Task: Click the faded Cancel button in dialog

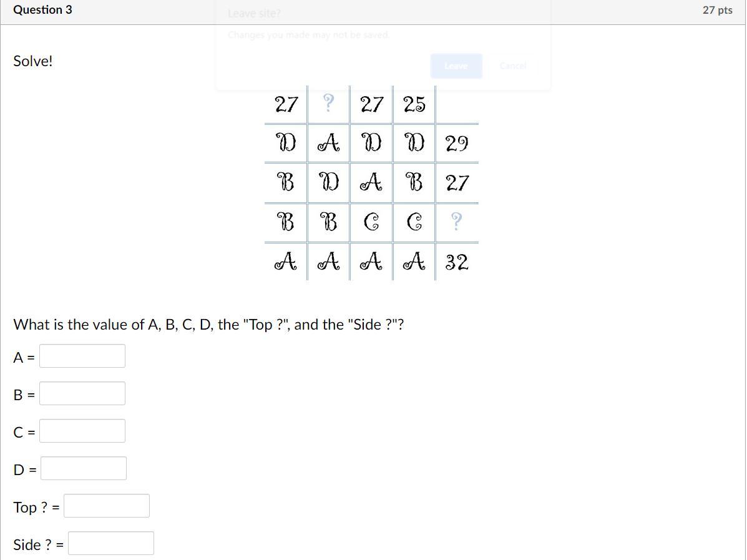Action: [513, 66]
